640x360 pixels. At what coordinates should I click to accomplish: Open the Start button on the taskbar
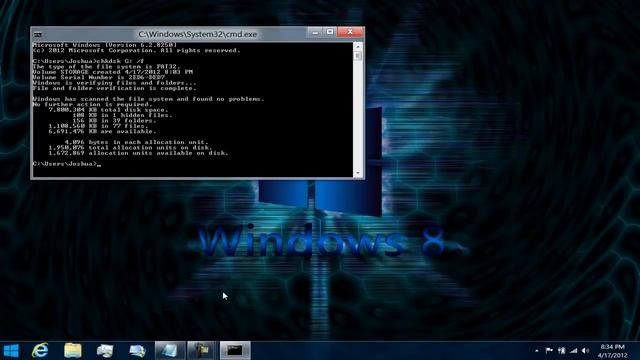(x=11, y=351)
